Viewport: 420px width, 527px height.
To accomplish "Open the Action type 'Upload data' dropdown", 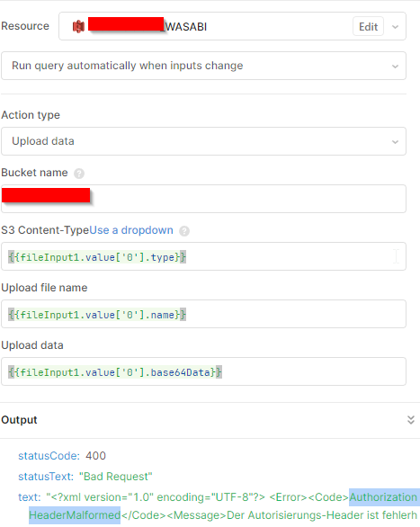I will [203, 141].
